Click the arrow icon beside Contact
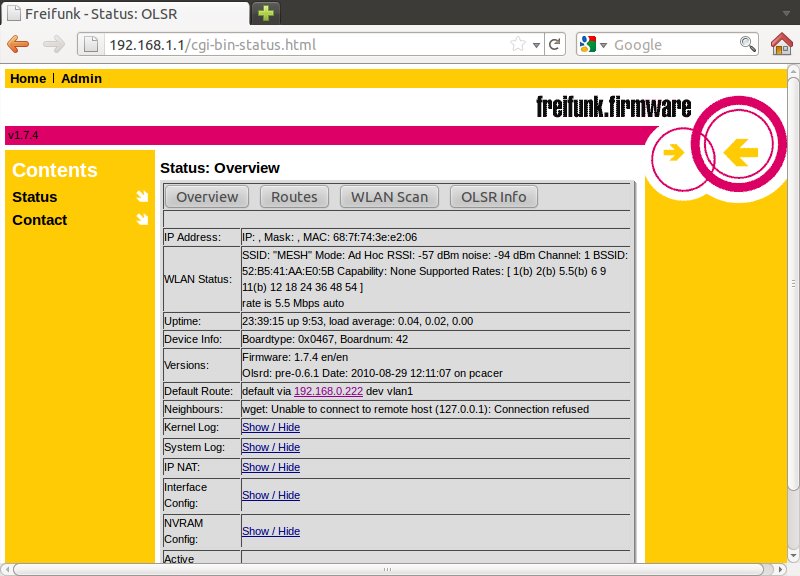The image size is (800, 576). point(142,220)
